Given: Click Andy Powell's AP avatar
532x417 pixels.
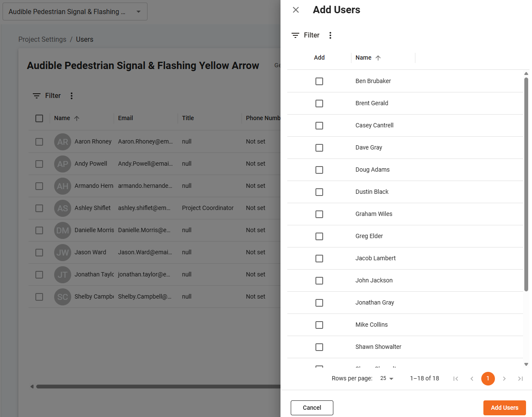Looking at the screenshot, I should 63,164.
